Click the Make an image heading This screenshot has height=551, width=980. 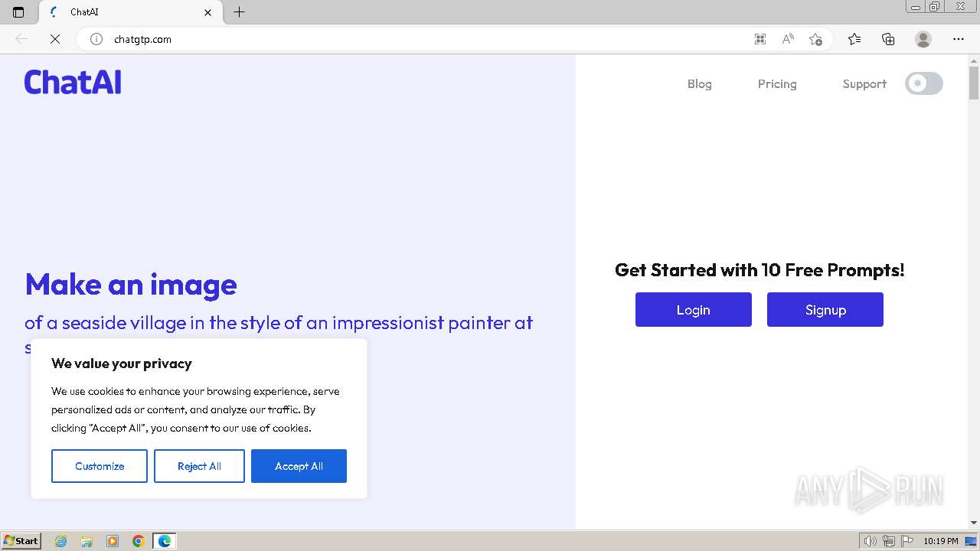[131, 285]
